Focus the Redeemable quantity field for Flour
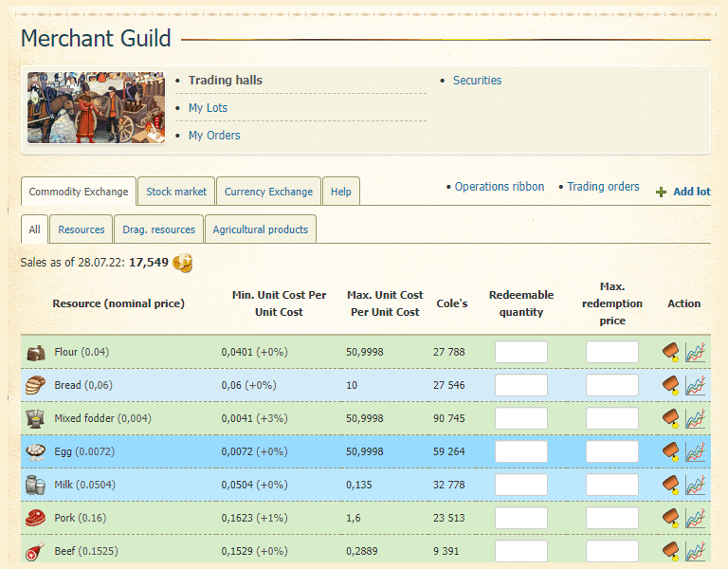The width and height of the screenshot is (728, 569). pyautogui.click(x=521, y=352)
